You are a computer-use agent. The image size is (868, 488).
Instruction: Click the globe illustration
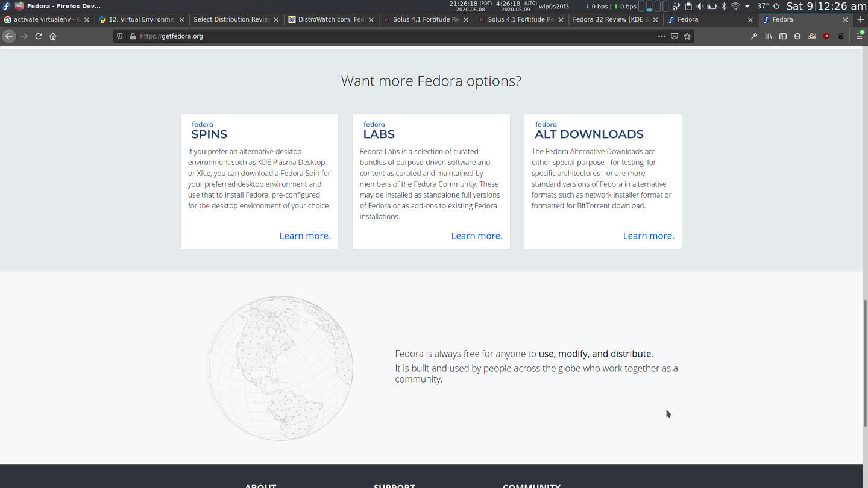pos(280,368)
